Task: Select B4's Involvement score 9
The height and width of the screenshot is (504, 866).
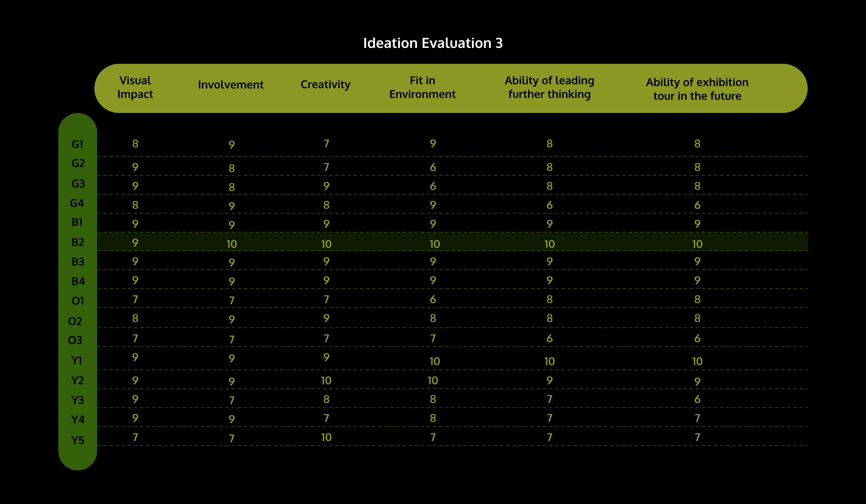Action: pos(232,282)
